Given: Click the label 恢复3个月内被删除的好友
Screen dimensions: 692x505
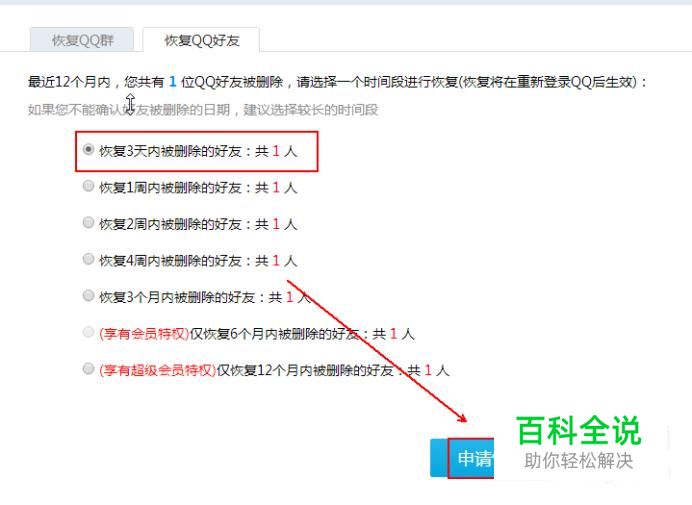Looking at the screenshot, I should 177,297.
